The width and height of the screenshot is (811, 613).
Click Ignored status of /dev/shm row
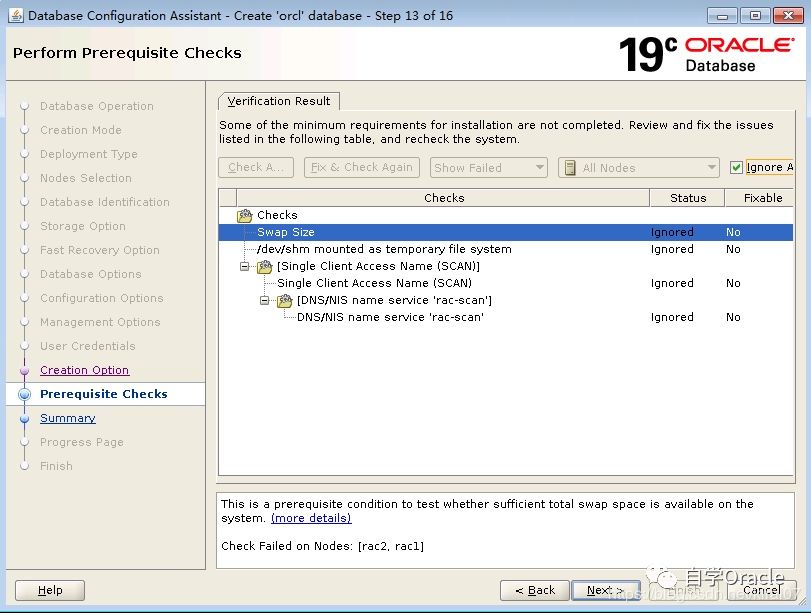click(x=672, y=249)
